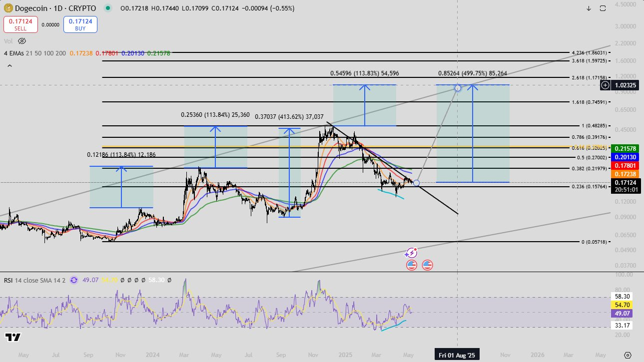The height and width of the screenshot is (362, 644).
Task: Click the Fri 01 Aug '25 date label
Action: tap(457, 355)
